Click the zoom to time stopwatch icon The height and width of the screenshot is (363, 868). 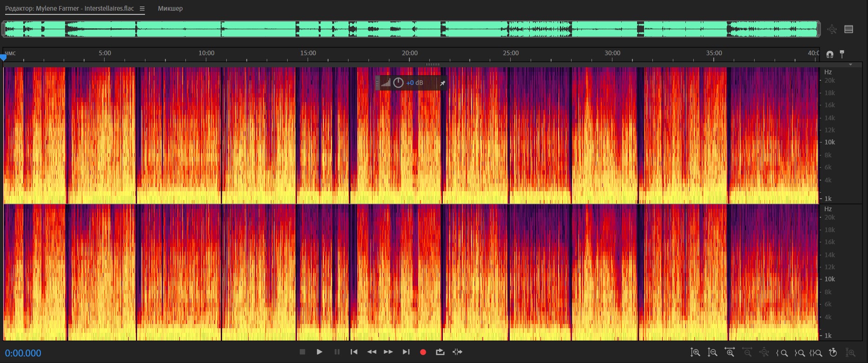833,353
